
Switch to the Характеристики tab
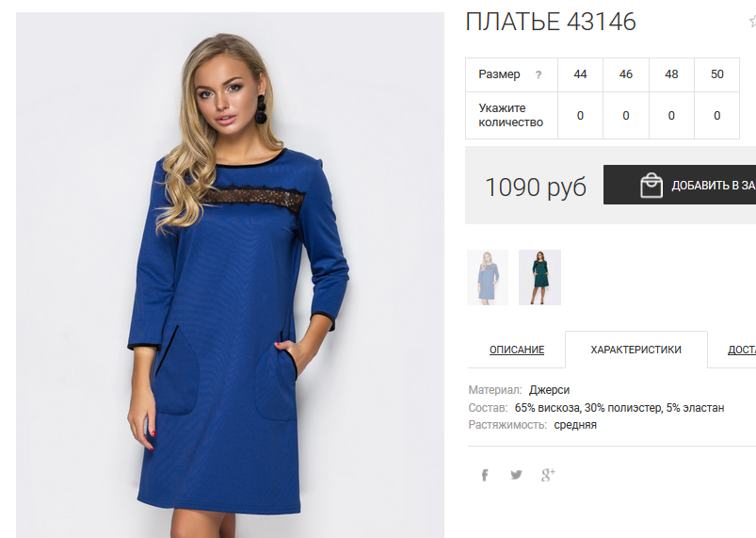tap(635, 350)
